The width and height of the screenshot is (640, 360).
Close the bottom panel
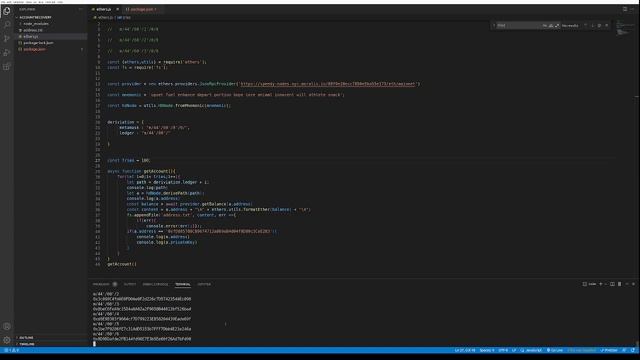coord(633,284)
